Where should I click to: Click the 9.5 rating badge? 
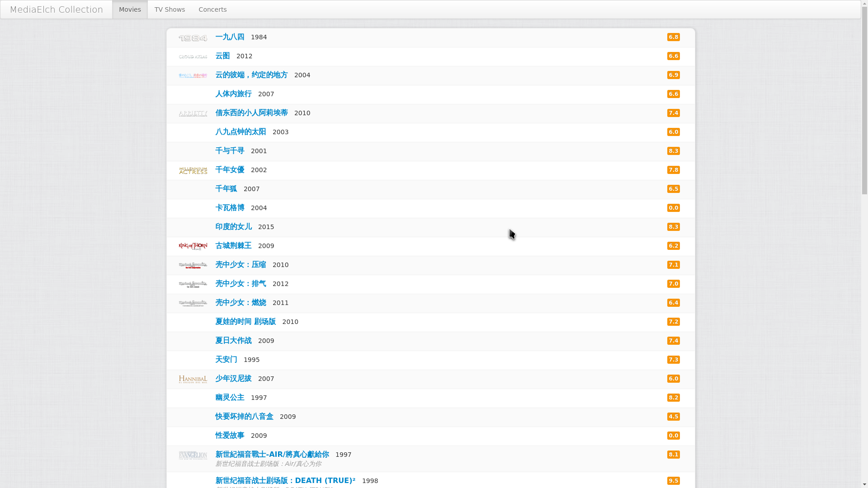(x=673, y=480)
